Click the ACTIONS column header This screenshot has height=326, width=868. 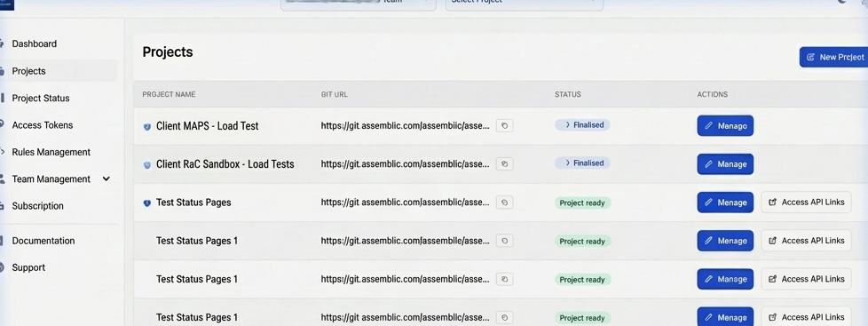[x=713, y=95]
